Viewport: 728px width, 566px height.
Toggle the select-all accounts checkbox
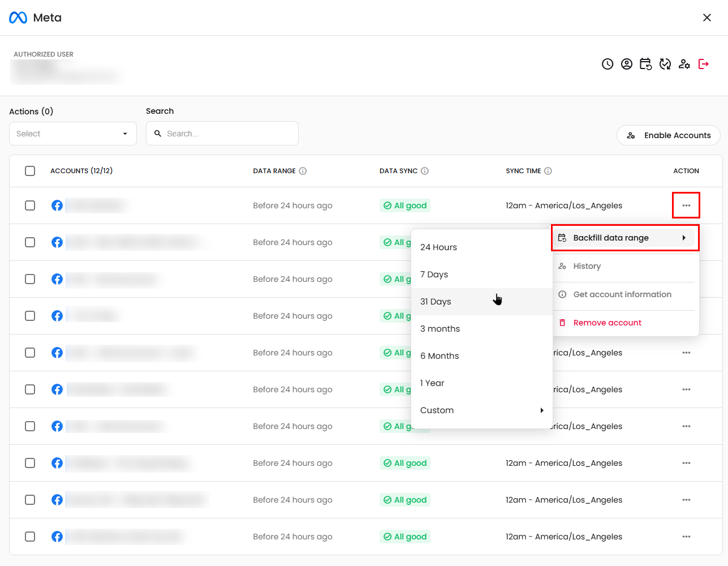[30, 171]
